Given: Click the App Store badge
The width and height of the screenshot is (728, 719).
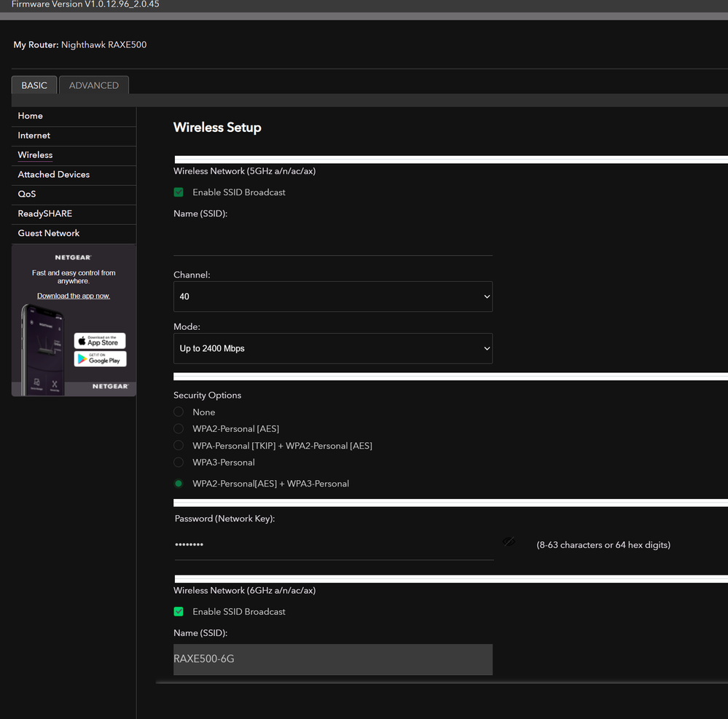Looking at the screenshot, I should (x=100, y=341).
